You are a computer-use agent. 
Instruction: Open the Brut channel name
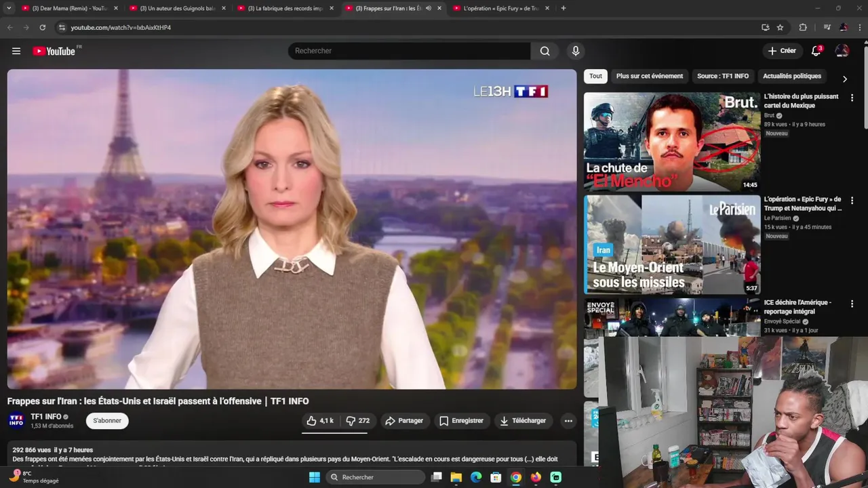[769, 116]
